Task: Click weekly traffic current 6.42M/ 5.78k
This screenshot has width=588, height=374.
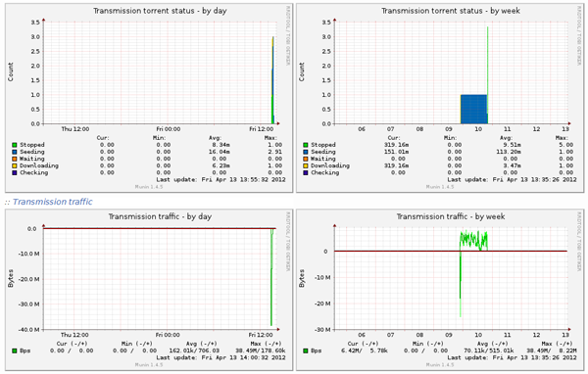Action: (x=365, y=351)
